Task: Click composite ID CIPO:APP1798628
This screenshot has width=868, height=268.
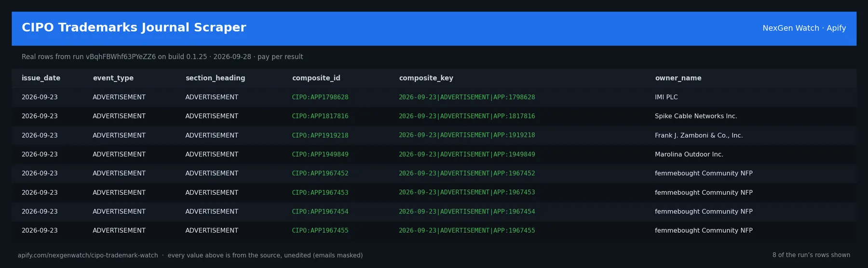Action: (320, 97)
